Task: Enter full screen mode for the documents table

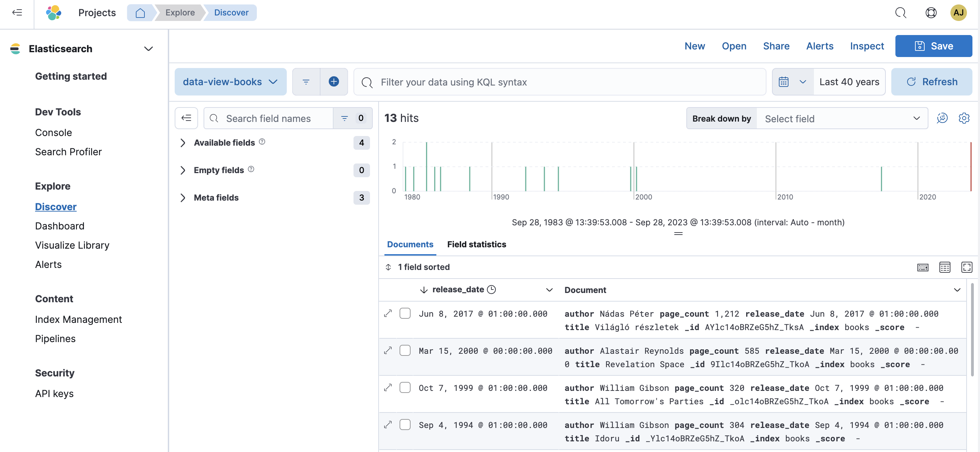Action: pos(966,267)
